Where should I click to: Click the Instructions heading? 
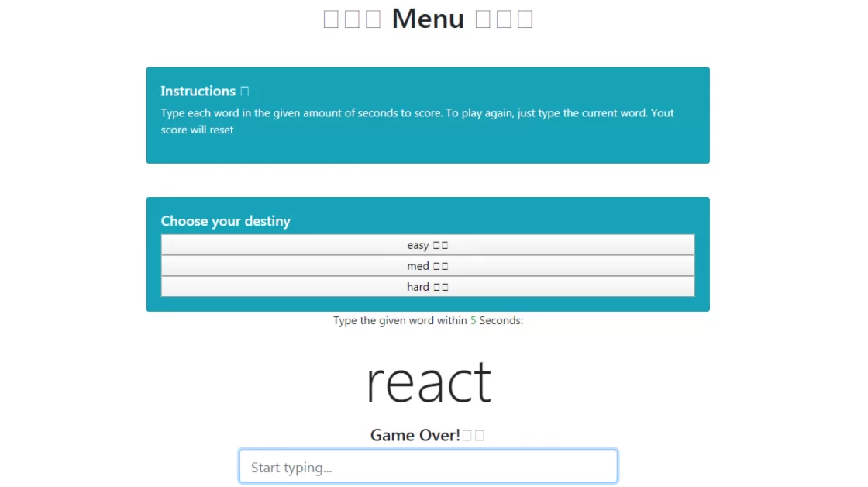(198, 91)
